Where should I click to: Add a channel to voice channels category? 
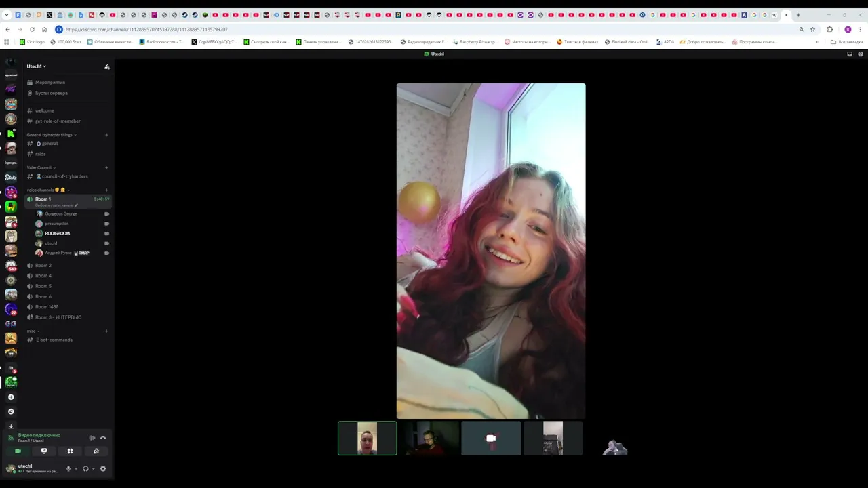[x=106, y=190]
